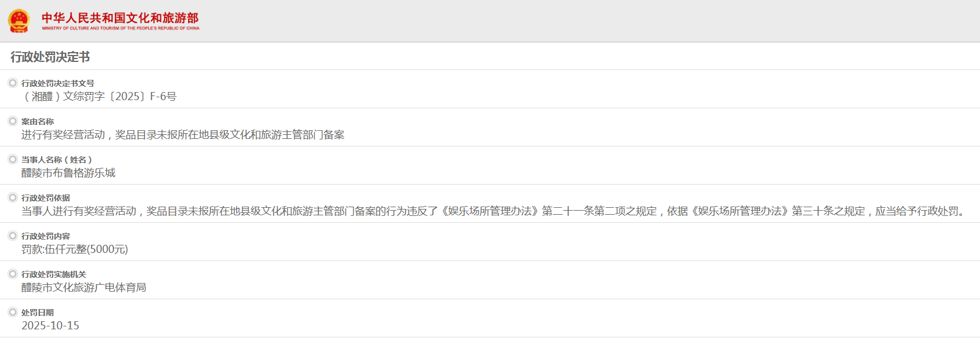Click the 处罚日期 field label
Screen dimensions: 980x349
coord(38,313)
